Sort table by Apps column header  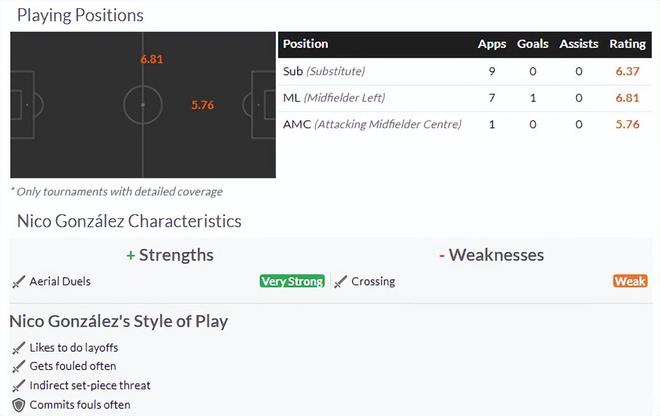(x=492, y=44)
